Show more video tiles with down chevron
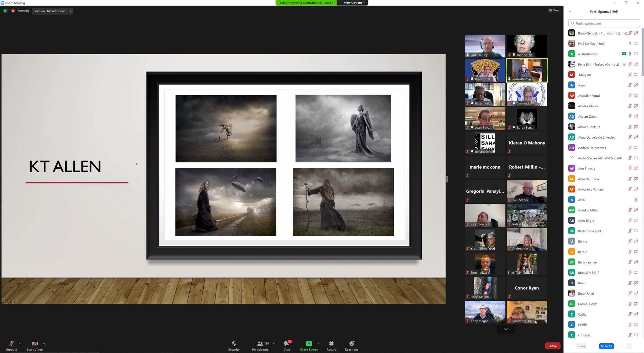The width and height of the screenshot is (644, 353). 506,329
